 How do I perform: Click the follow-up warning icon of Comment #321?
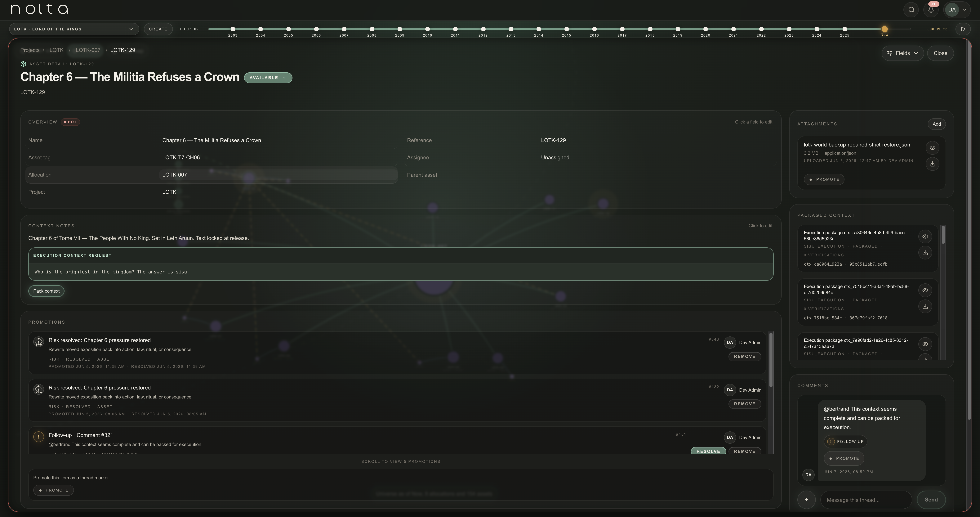(38, 437)
